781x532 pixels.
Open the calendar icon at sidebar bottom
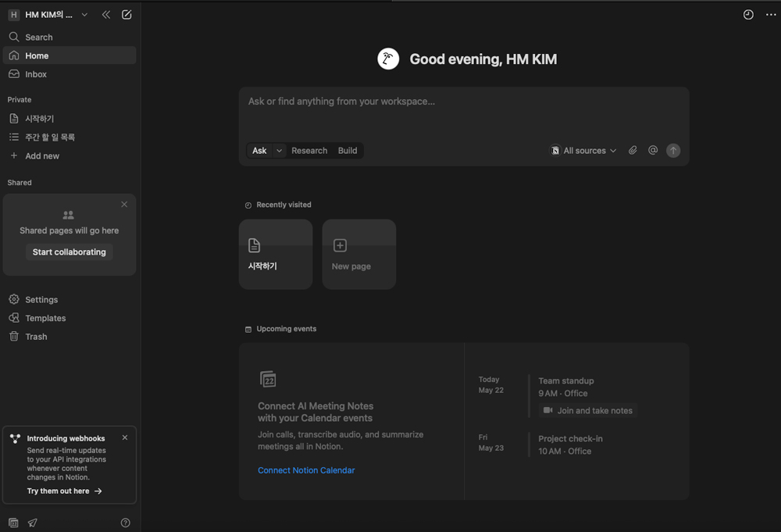13,523
